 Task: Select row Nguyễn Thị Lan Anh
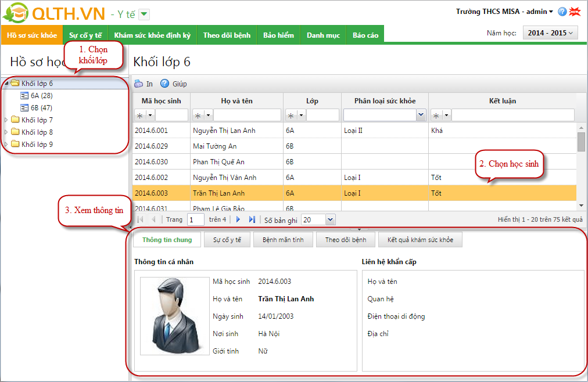click(354, 130)
